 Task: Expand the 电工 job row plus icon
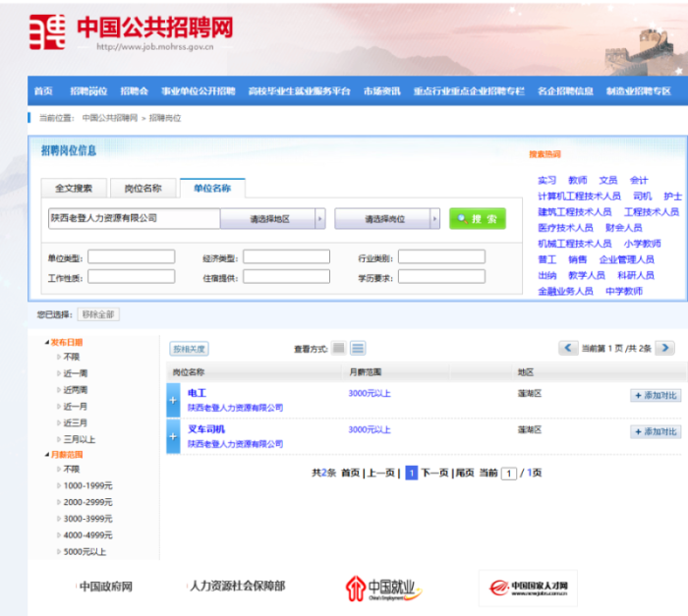pyautogui.click(x=173, y=400)
